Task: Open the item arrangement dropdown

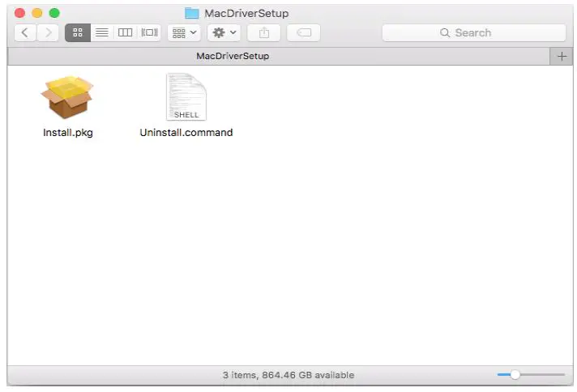Action: pos(184,32)
